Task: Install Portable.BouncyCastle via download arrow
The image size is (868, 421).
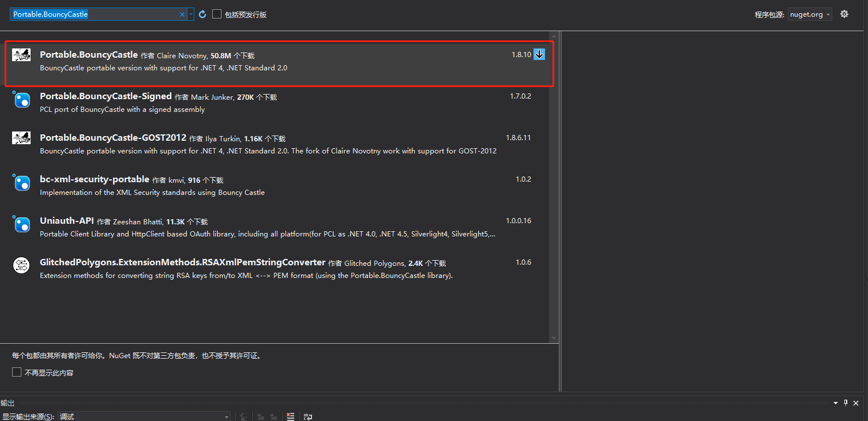Action: point(539,55)
